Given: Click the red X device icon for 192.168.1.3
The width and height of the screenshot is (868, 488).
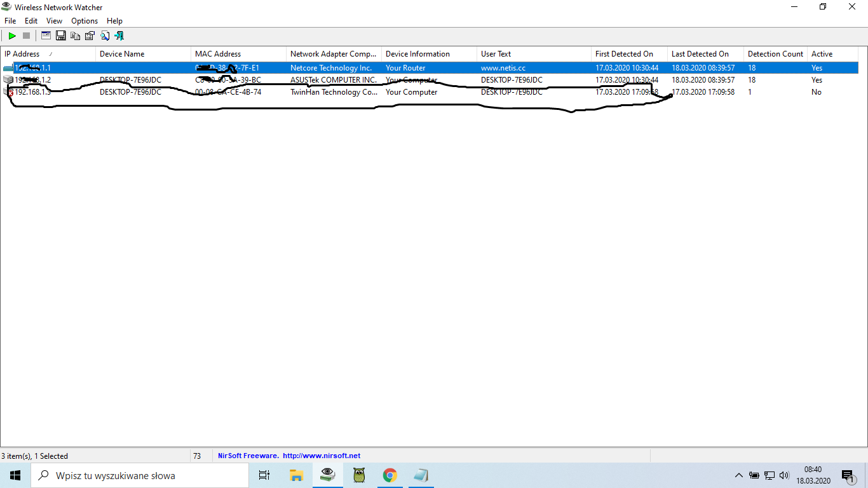Looking at the screenshot, I should pyautogui.click(x=8, y=92).
